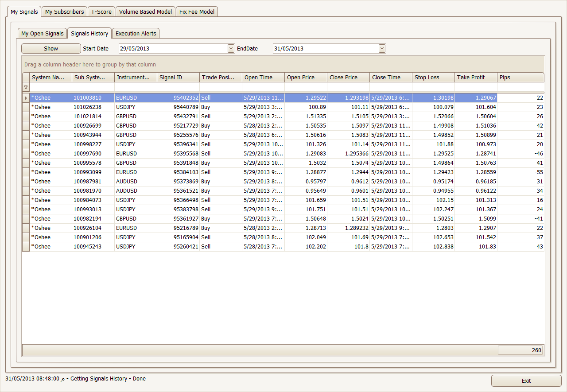Open the Execution Alerts tab
The image size is (567, 392).
pos(136,34)
